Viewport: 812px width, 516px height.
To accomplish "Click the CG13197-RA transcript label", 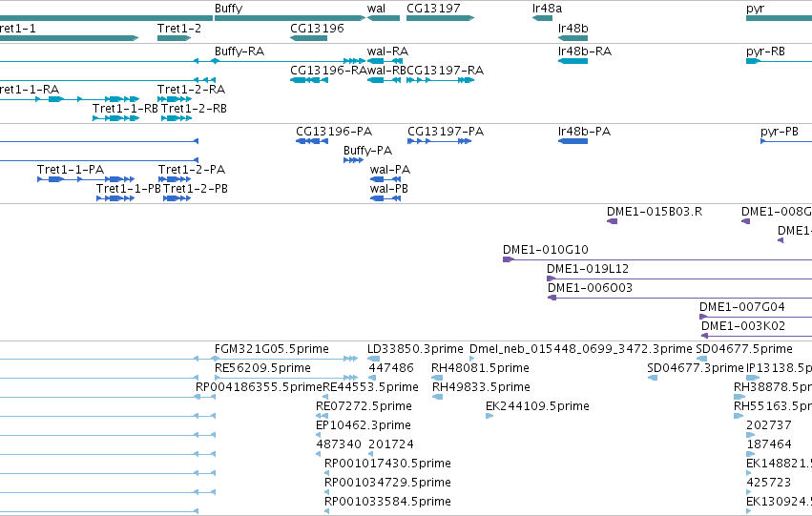I will pos(446,71).
